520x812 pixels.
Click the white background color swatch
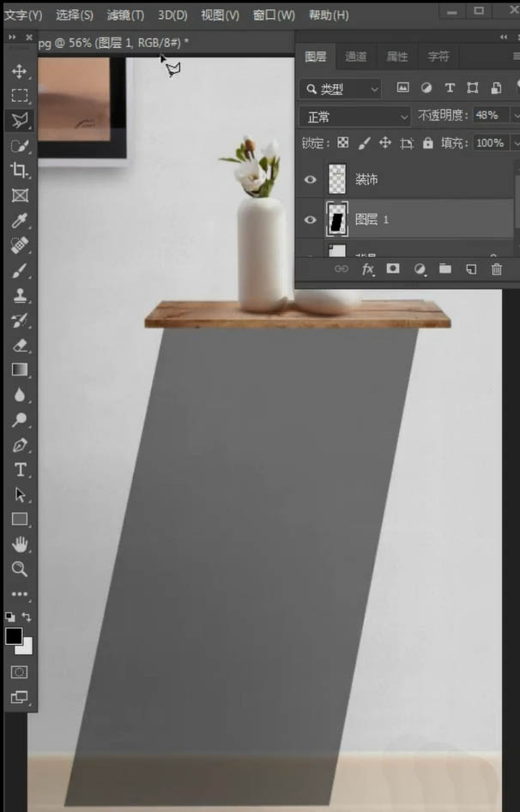(x=27, y=648)
